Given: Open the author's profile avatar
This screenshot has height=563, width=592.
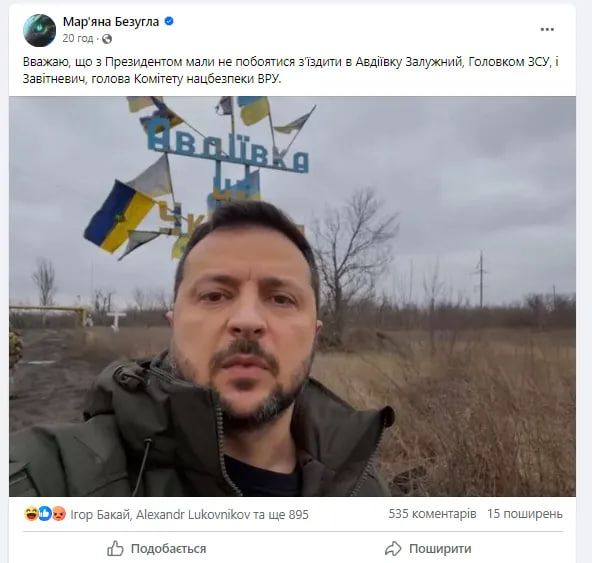Looking at the screenshot, I should point(39,30).
